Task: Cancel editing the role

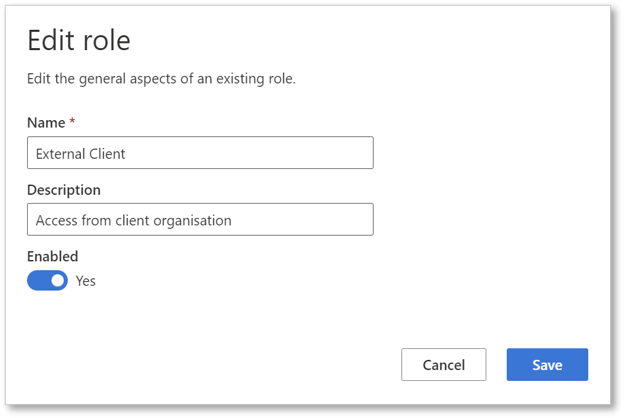Action: (444, 365)
